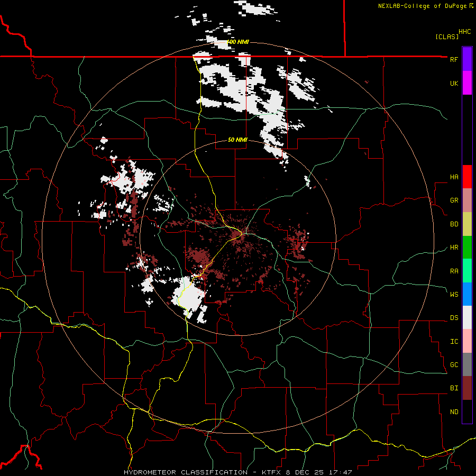Click the DS white legend swatch
476x476 pixels.
tap(467, 317)
